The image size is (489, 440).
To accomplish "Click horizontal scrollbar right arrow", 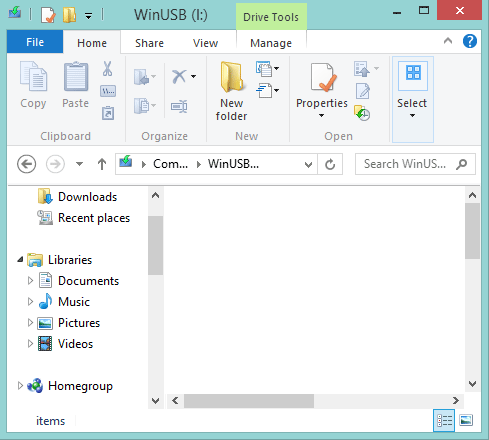I will pyautogui.click(x=456, y=400).
